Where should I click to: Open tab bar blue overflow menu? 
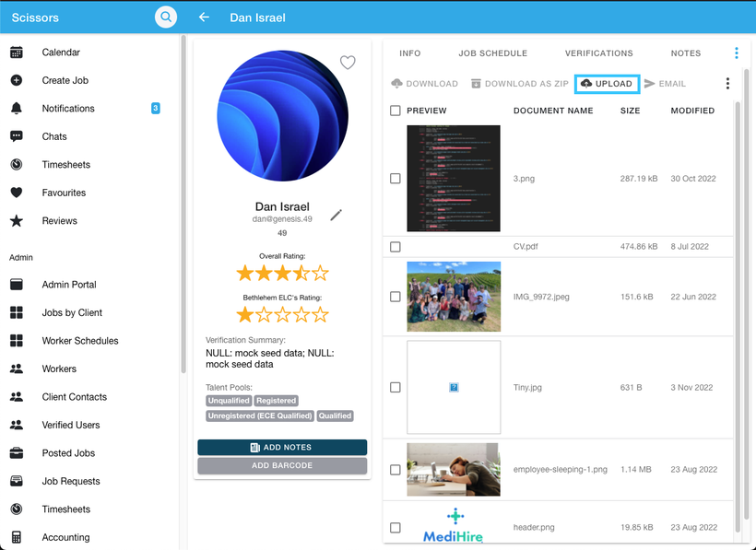[x=737, y=53]
